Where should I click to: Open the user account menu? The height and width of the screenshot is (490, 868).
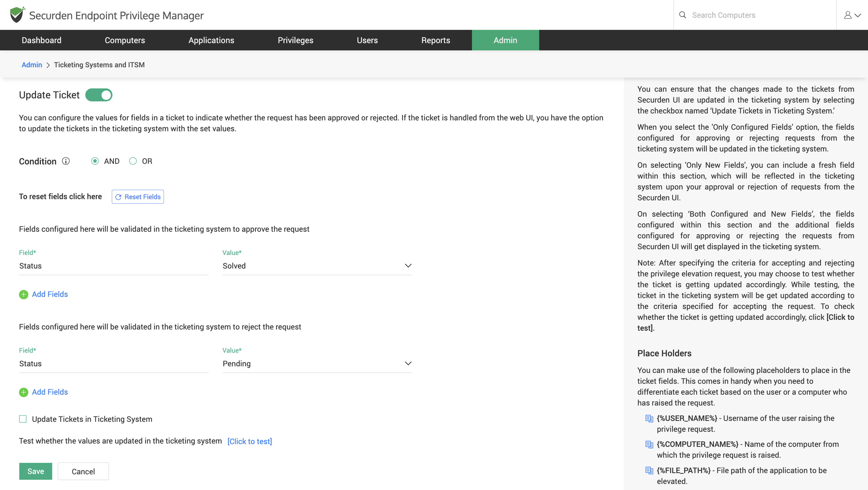pos(852,15)
